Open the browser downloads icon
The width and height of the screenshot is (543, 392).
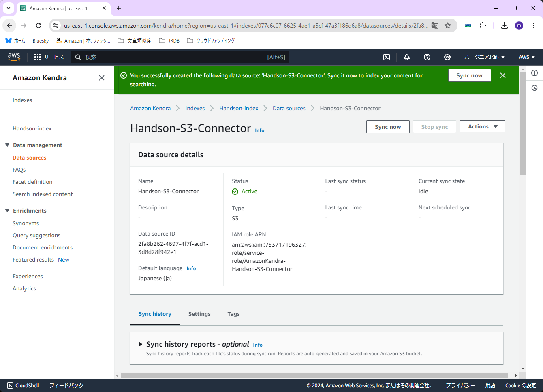click(505, 26)
